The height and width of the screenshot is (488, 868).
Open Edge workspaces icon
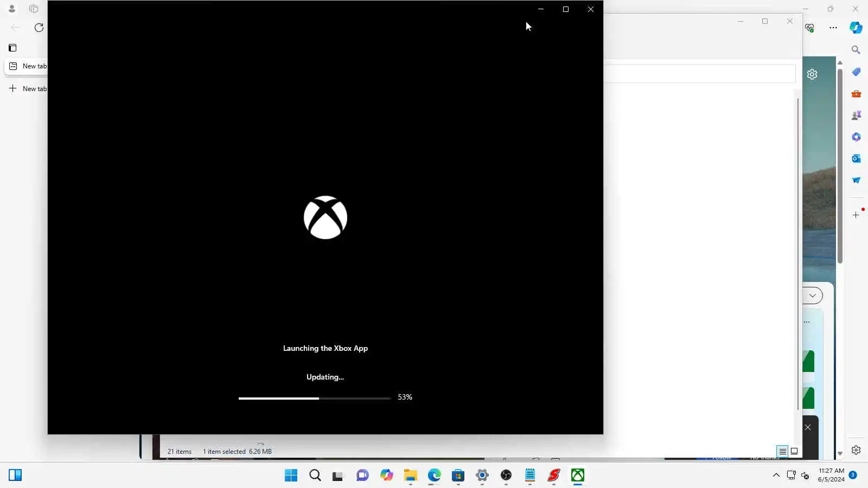pos(34,9)
